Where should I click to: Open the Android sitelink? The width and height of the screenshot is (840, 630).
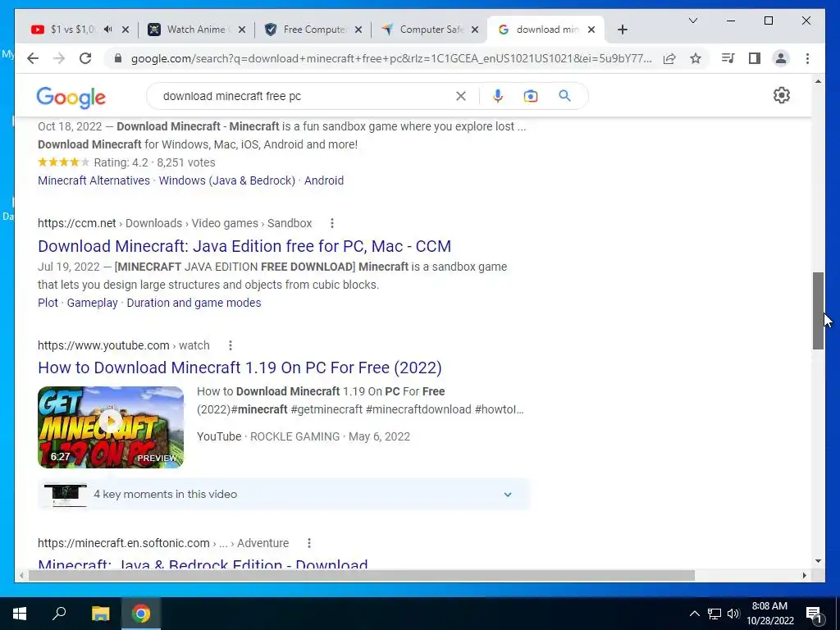pyautogui.click(x=324, y=180)
